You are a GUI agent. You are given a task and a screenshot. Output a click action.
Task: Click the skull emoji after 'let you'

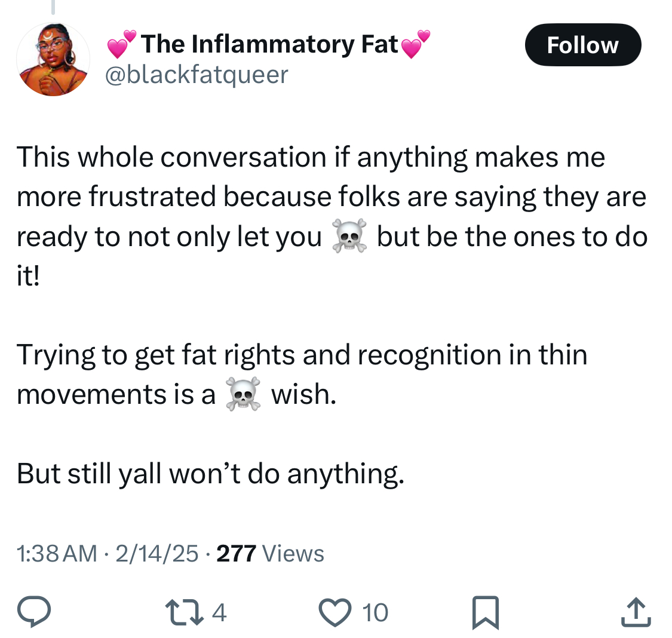pos(349,237)
